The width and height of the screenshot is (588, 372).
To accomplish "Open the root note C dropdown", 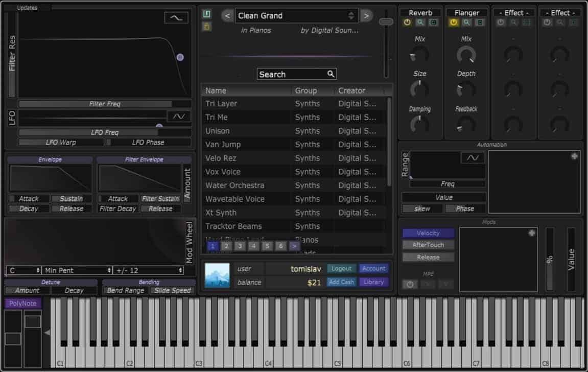I will tap(23, 270).
